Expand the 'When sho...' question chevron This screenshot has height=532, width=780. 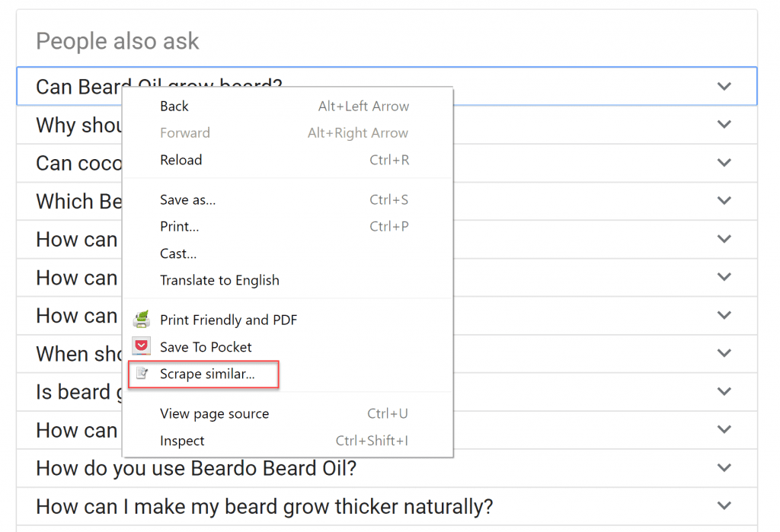click(723, 353)
